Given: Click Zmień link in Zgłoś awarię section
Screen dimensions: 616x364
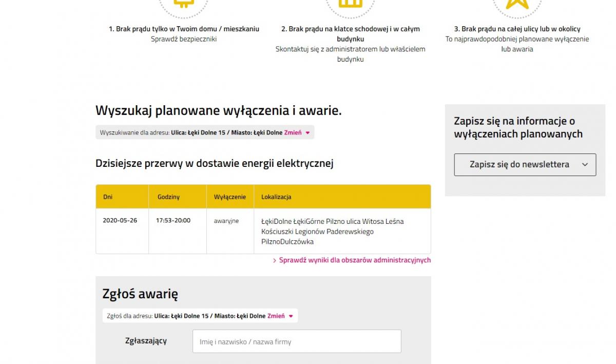Looking at the screenshot, I should click(276, 316).
